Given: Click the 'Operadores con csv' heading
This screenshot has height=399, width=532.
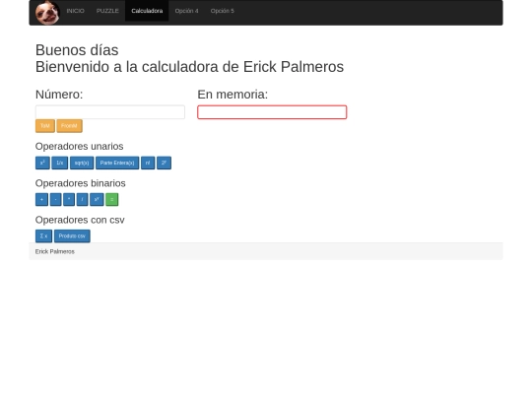Looking at the screenshot, I should pyautogui.click(x=80, y=220).
